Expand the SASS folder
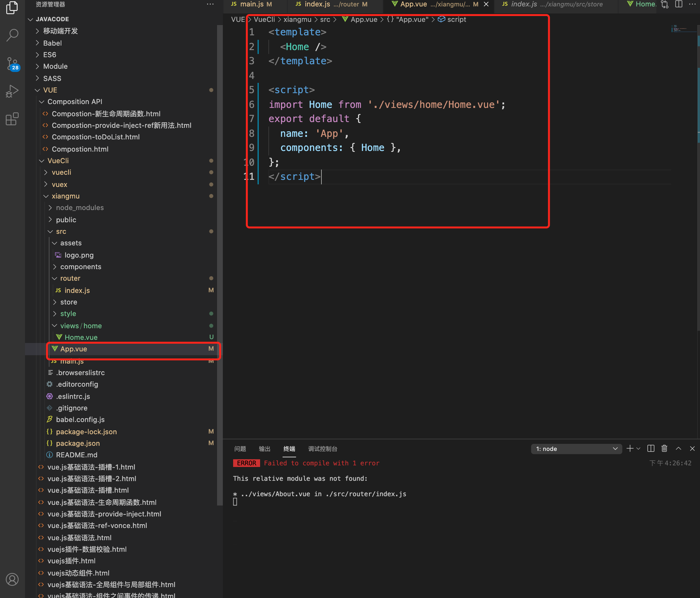The image size is (700, 598). (52, 78)
